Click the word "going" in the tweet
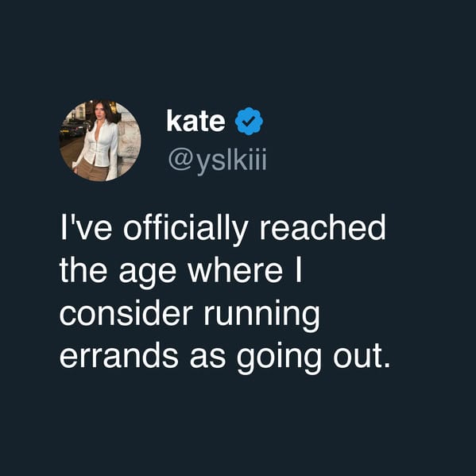The width and height of the screenshot is (476, 476). [x=278, y=358]
